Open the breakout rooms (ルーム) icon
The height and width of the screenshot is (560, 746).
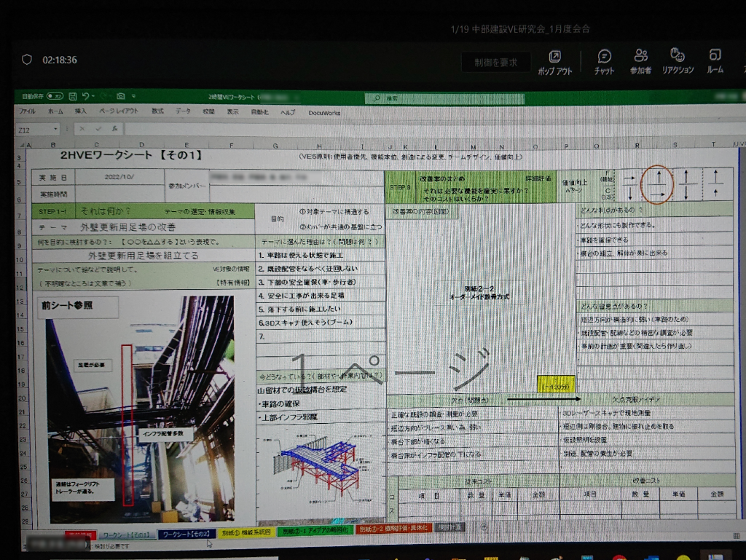pyautogui.click(x=715, y=61)
